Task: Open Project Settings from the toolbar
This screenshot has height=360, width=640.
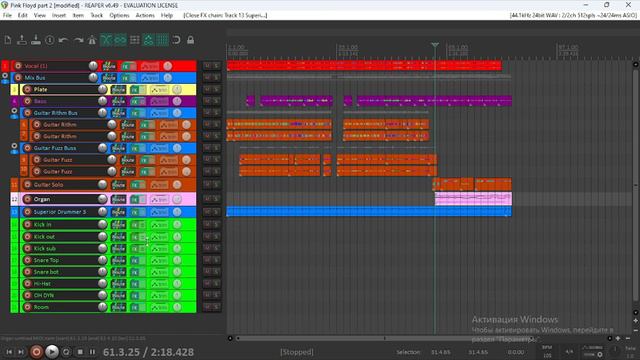Action: (x=50, y=40)
